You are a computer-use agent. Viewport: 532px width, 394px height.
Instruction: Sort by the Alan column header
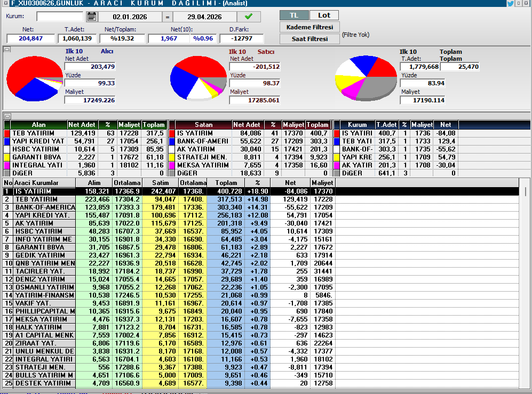pos(38,125)
